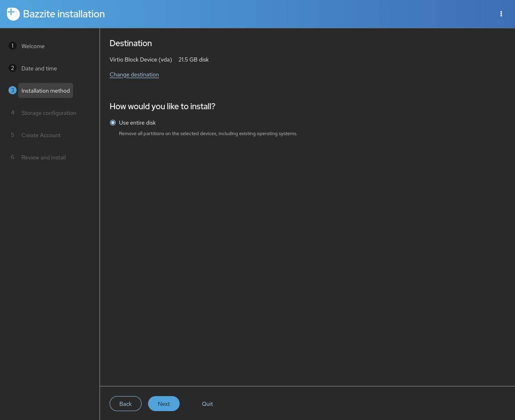Select the Use entire disk radio button
The height and width of the screenshot is (420, 515).
113,123
